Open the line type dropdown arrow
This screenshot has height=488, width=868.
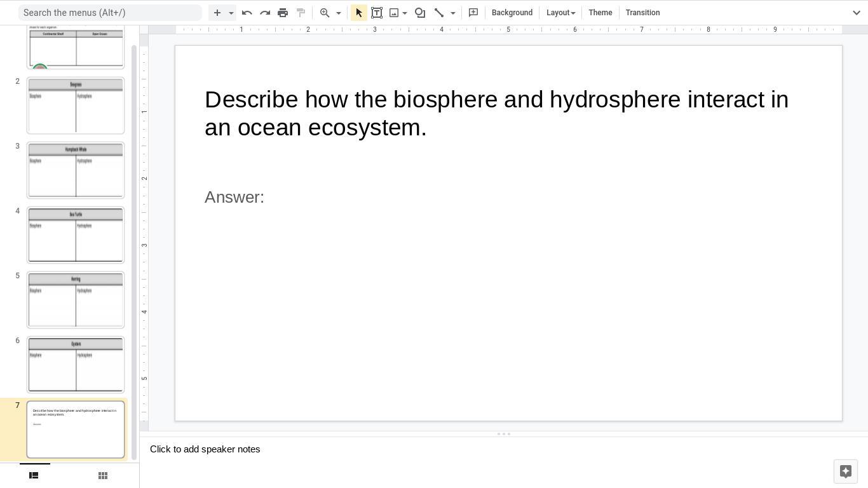point(453,13)
